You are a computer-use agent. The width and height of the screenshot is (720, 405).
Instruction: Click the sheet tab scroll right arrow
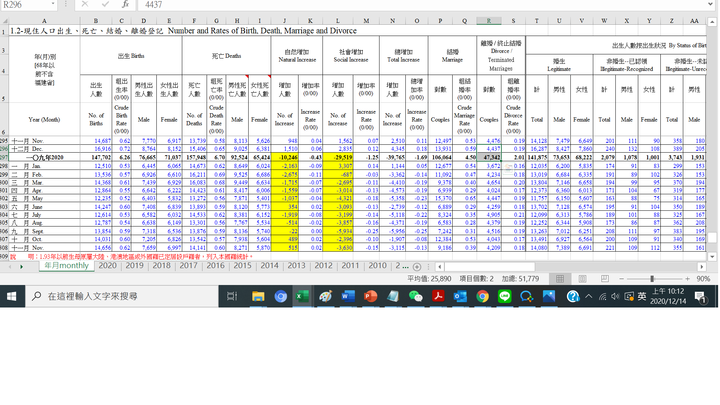point(21,267)
